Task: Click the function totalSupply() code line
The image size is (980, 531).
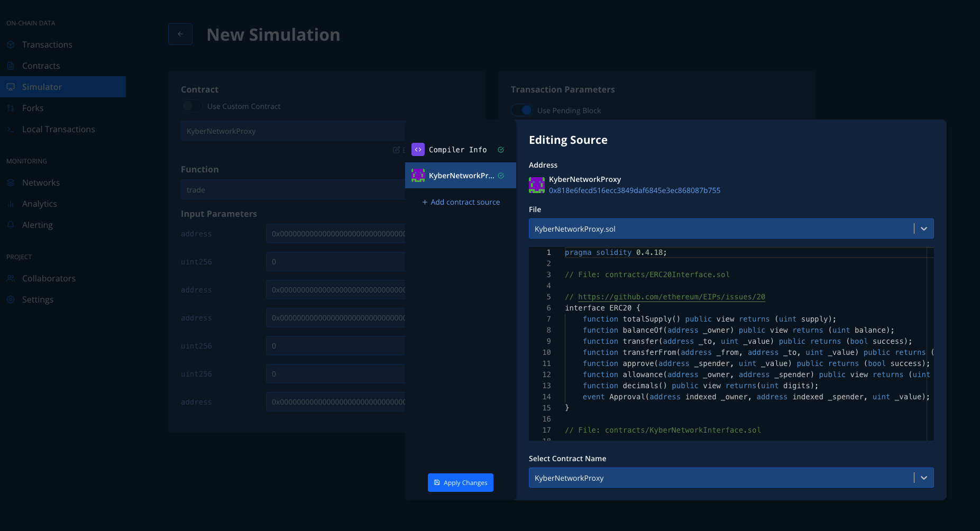Action: (710, 319)
